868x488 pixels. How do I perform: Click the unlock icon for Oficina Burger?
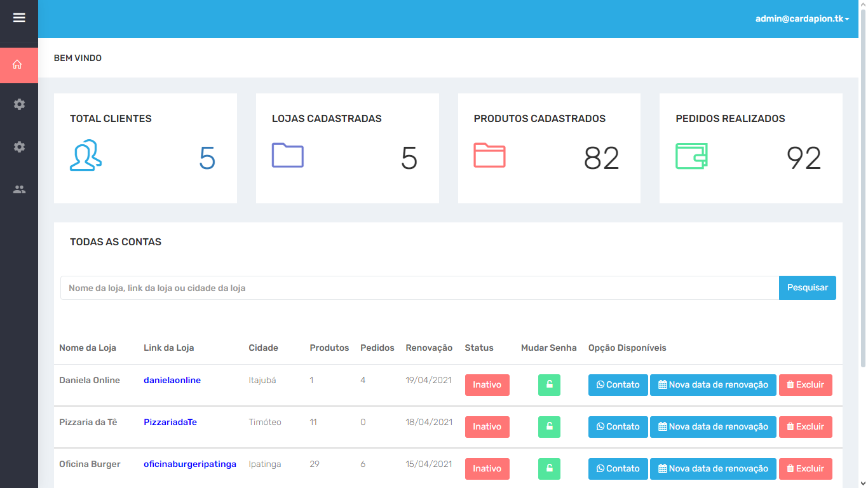click(549, 469)
